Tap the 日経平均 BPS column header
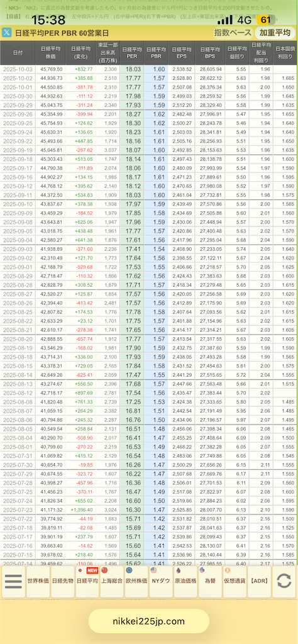 click(209, 53)
